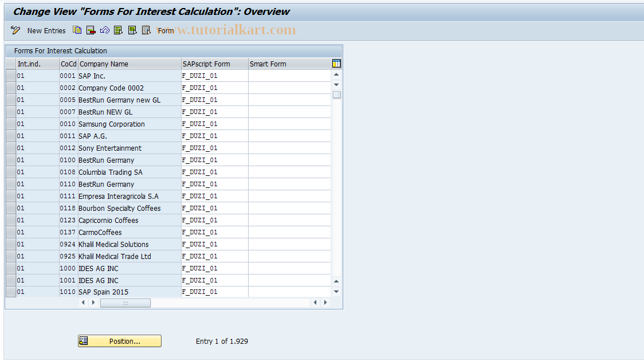The image size is (644, 361).
Task: Select the row for SAP Inc.
Action: (x=11, y=76)
